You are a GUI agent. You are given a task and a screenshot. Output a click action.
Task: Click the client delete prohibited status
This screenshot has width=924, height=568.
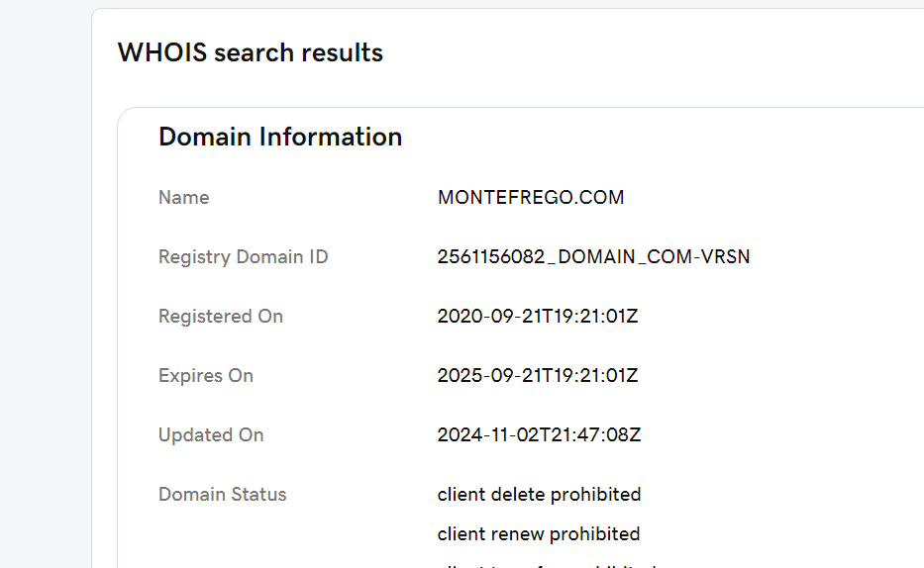pos(539,495)
